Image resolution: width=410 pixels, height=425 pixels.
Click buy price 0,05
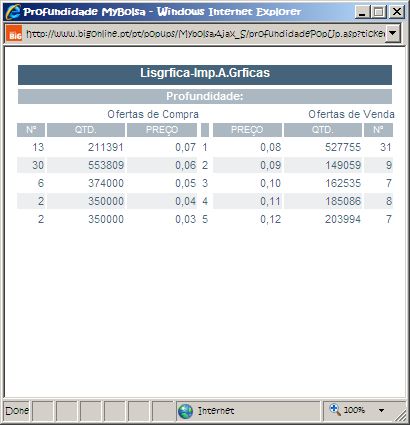(x=186, y=183)
